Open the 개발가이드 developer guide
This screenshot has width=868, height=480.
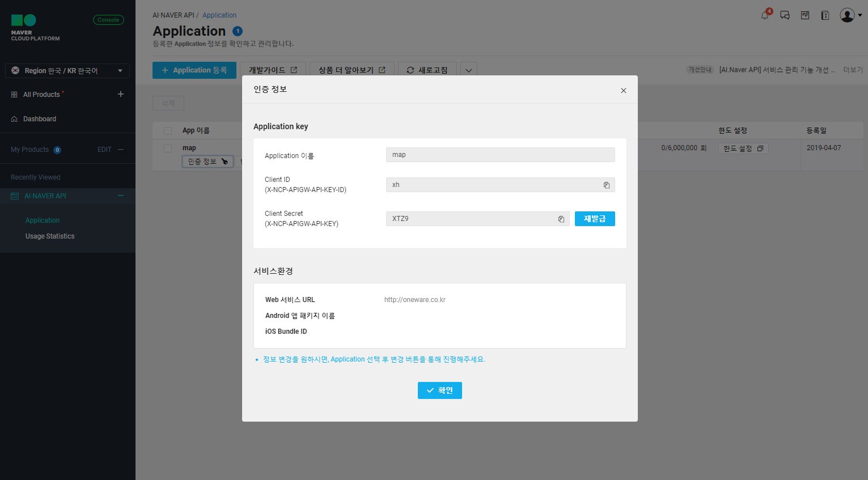[273, 70]
